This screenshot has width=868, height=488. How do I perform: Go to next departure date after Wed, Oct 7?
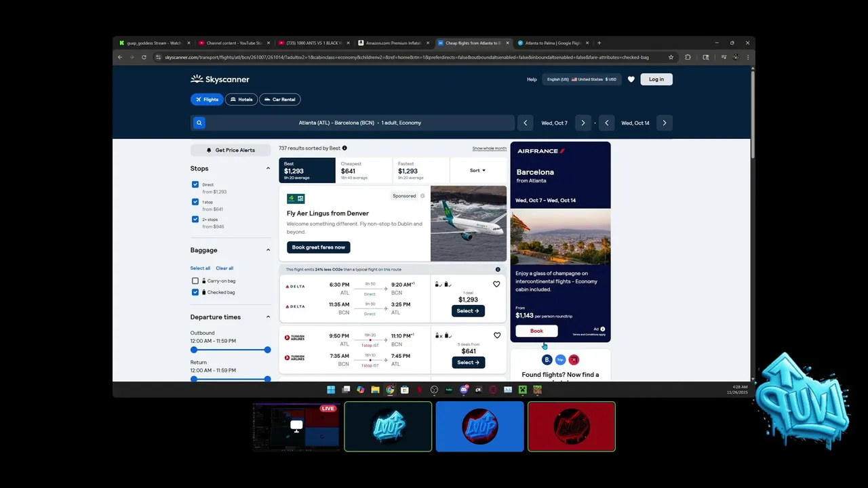click(x=583, y=123)
